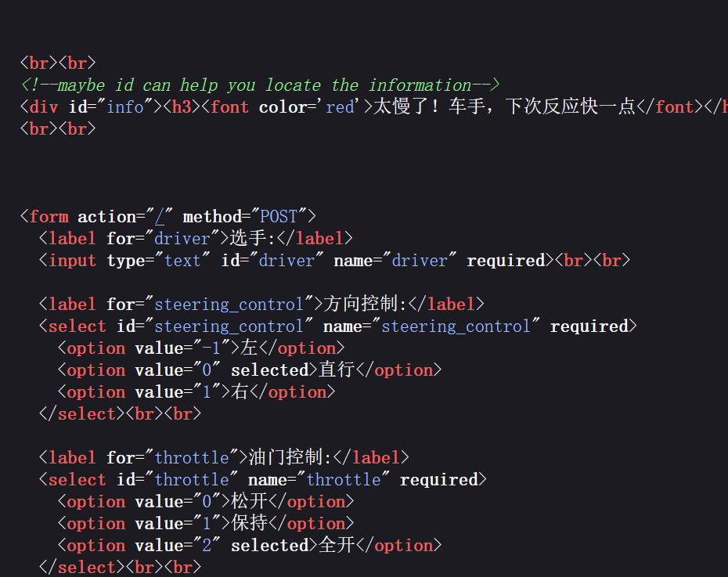
Task: Click the font color 'red' value
Action: [x=340, y=107]
